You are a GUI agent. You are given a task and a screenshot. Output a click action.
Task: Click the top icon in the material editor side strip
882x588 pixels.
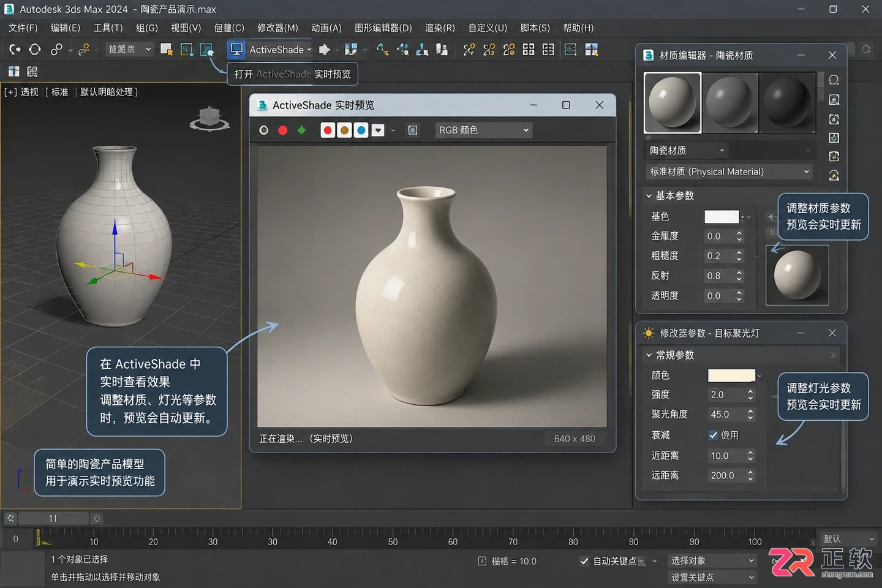point(834,80)
